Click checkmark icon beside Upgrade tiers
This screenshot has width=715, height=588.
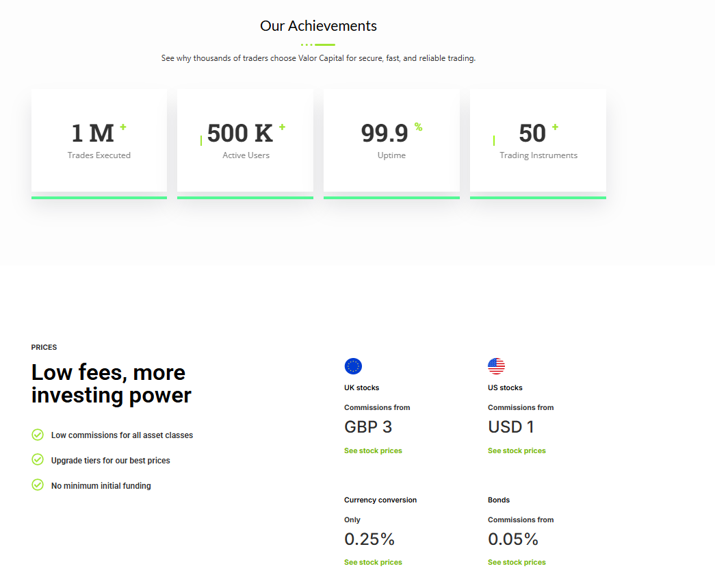click(38, 460)
